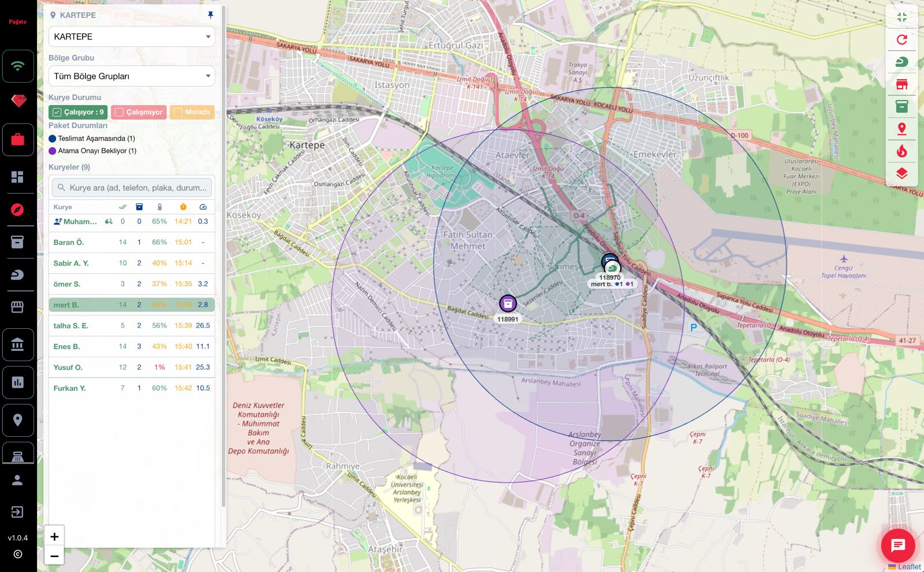This screenshot has width=924, height=572.
Task: Sort by the orange clock column icon
Action: (183, 207)
